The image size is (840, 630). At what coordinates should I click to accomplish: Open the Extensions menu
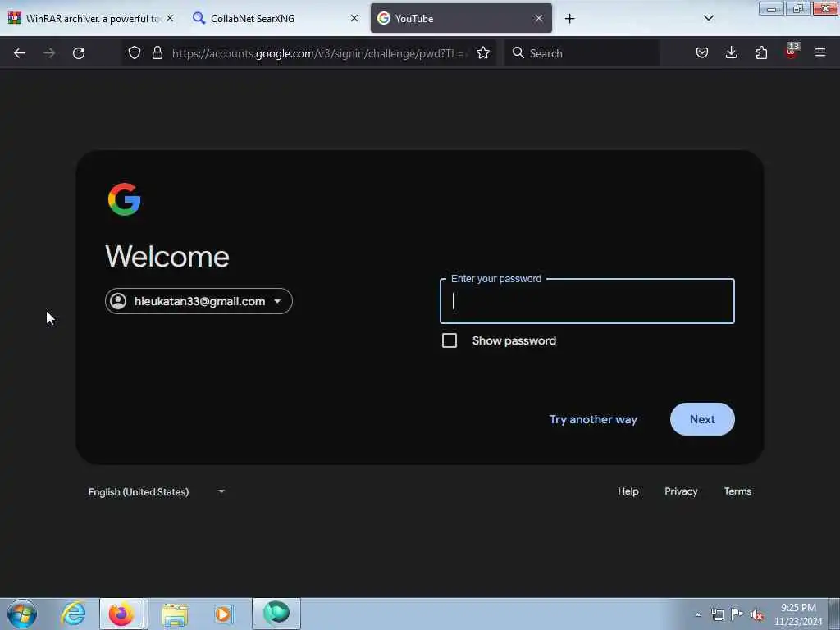coord(761,52)
